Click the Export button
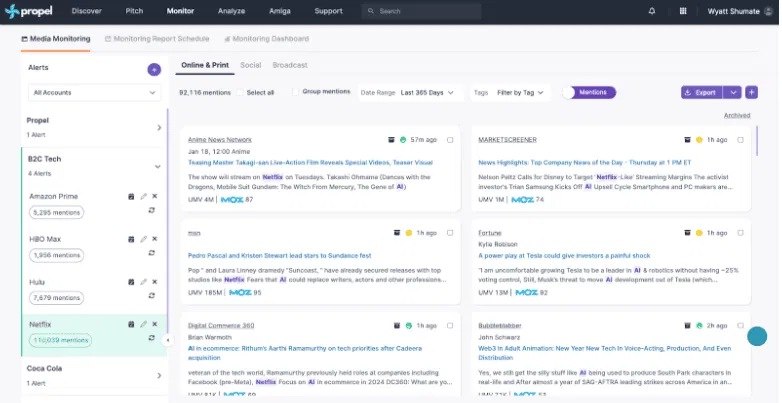The width and height of the screenshot is (782, 403). 700,92
